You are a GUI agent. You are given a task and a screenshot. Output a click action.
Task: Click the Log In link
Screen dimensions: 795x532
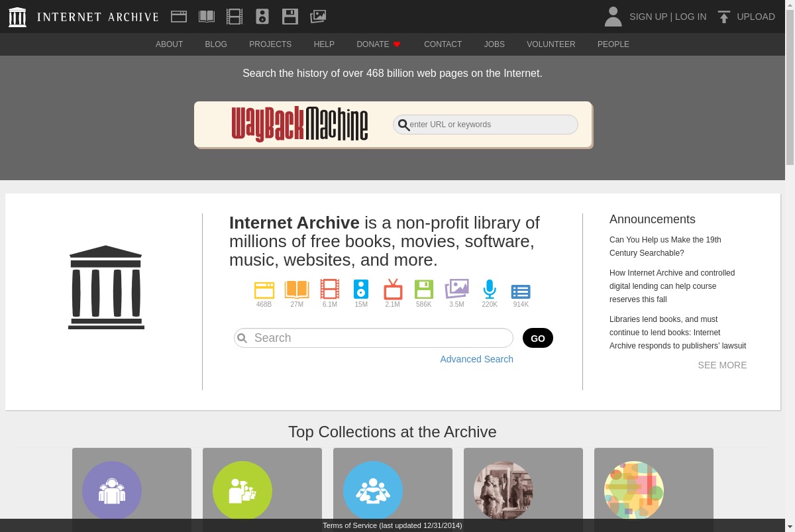pos(691,17)
